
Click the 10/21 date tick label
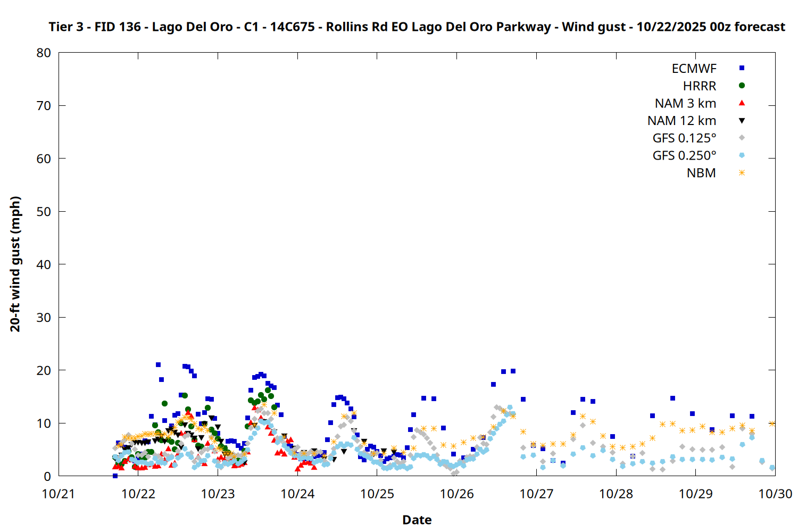click(59, 494)
